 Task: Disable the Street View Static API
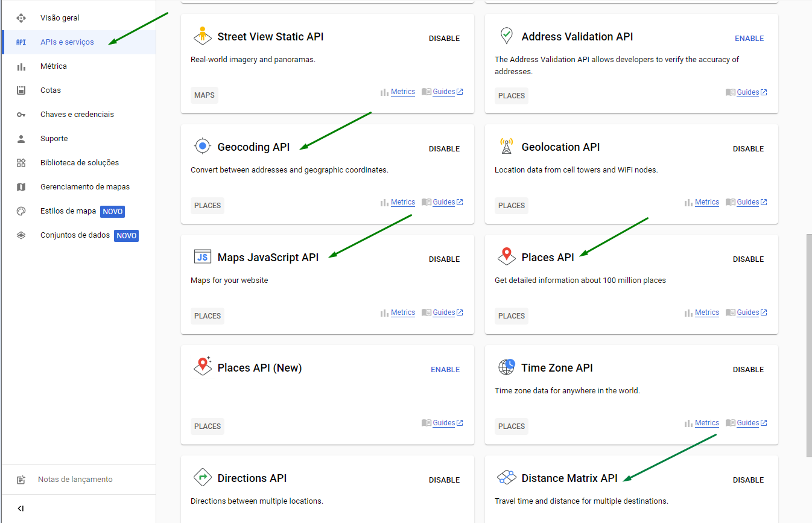point(445,39)
